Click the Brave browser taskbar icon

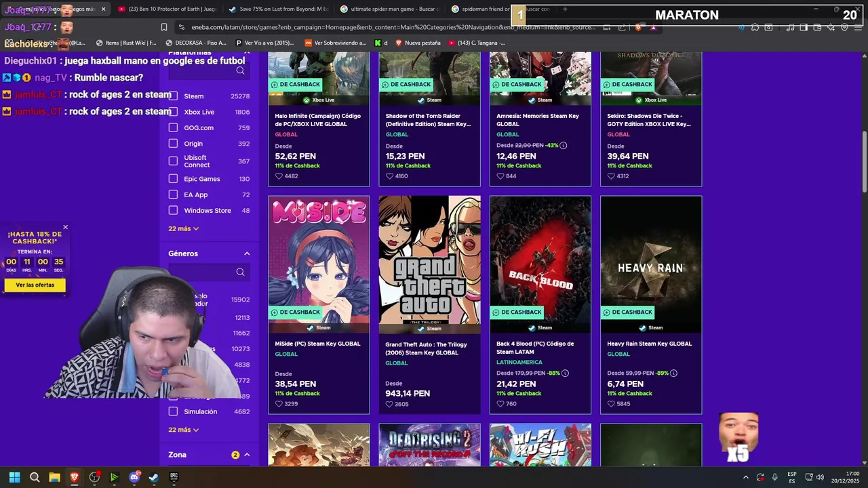click(x=75, y=477)
